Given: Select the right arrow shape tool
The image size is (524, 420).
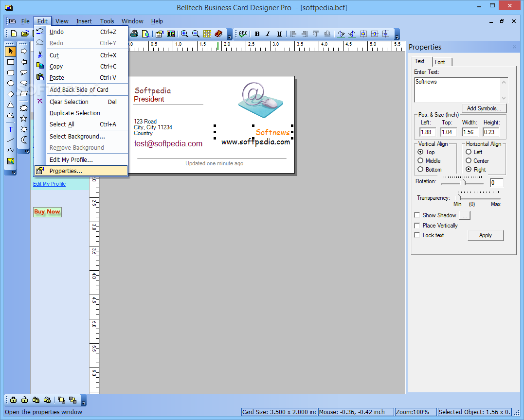Looking at the screenshot, I should coord(24,51).
